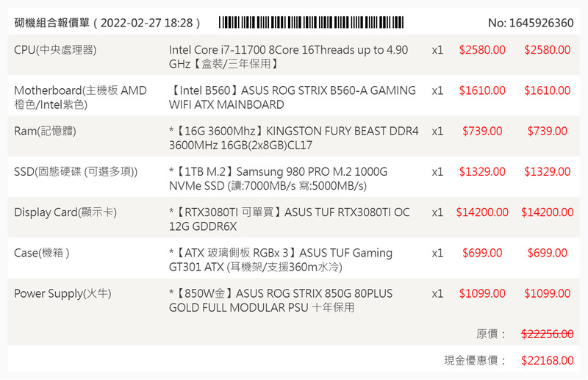Screen dimensions: 588x380
Task: Select the CPU(中央處理器) row label
Action: tap(56, 50)
